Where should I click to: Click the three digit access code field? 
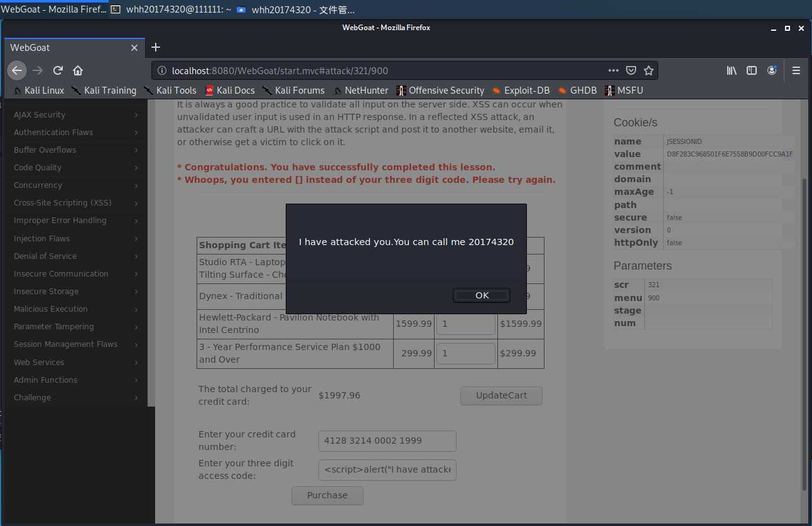387,470
